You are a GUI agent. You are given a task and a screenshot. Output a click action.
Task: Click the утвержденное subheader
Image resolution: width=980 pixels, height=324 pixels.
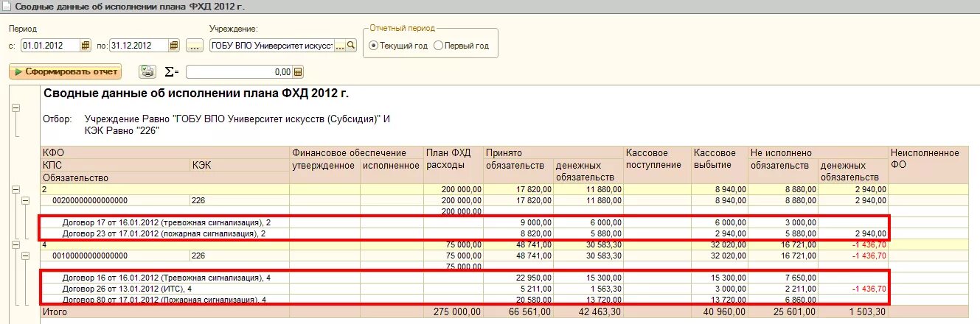pos(323,165)
